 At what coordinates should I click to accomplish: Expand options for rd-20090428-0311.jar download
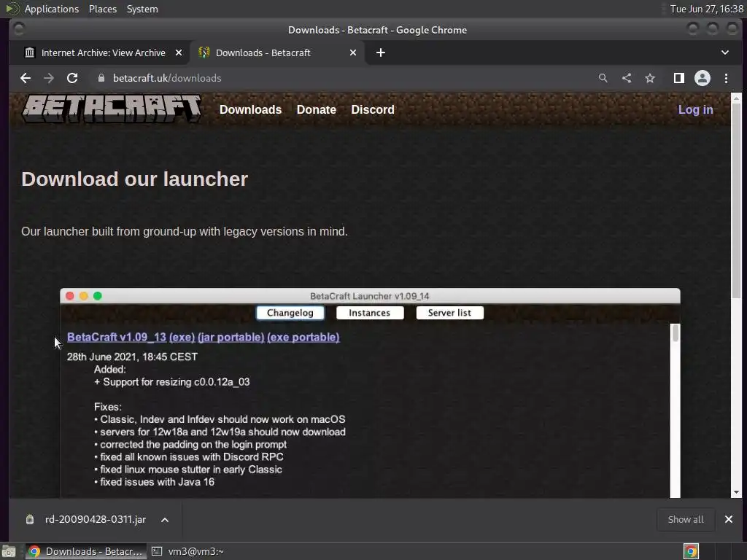(x=165, y=519)
